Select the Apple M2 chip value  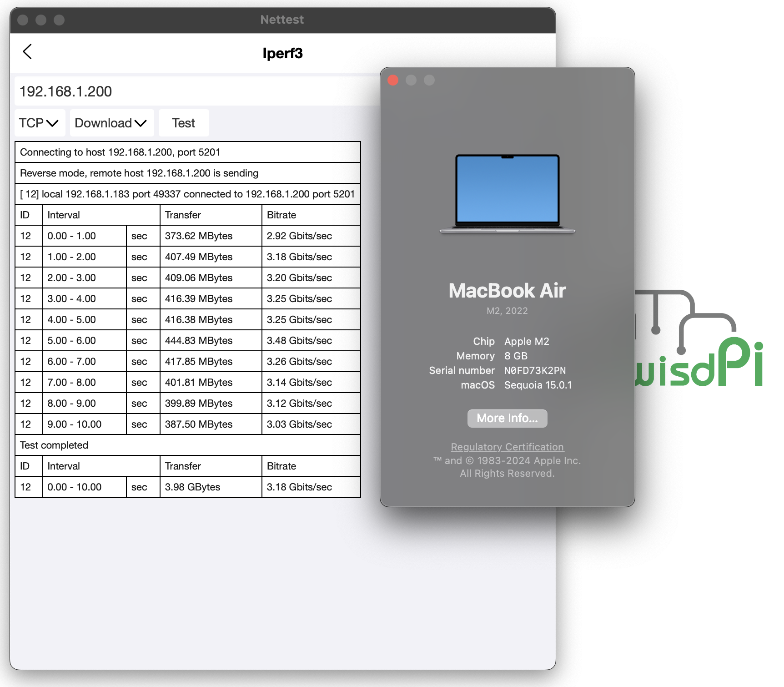point(527,341)
